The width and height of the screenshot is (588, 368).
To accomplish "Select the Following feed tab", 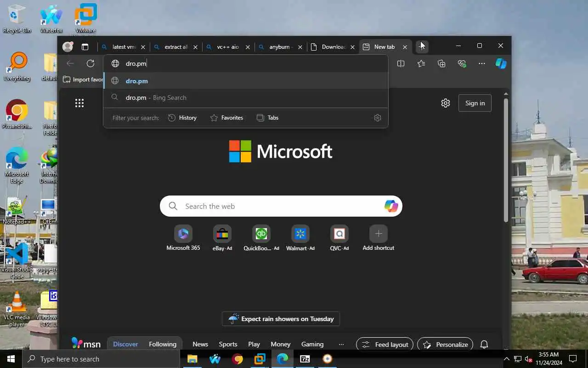I will click(163, 344).
